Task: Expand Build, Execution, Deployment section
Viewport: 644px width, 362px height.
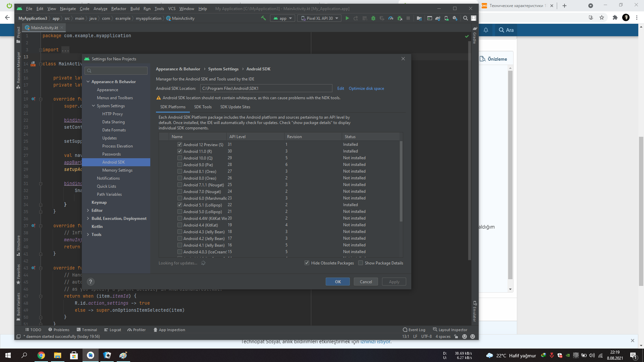Action: click(88, 219)
